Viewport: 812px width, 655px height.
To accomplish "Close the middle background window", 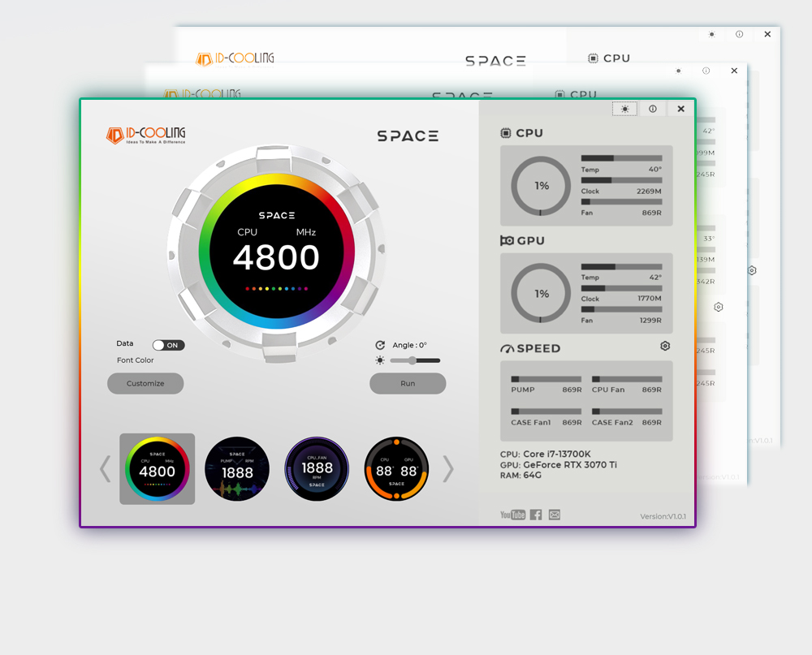I will click(734, 71).
